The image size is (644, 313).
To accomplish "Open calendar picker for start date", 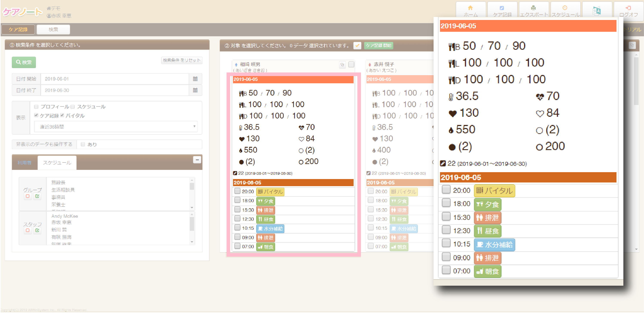I will point(195,79).
